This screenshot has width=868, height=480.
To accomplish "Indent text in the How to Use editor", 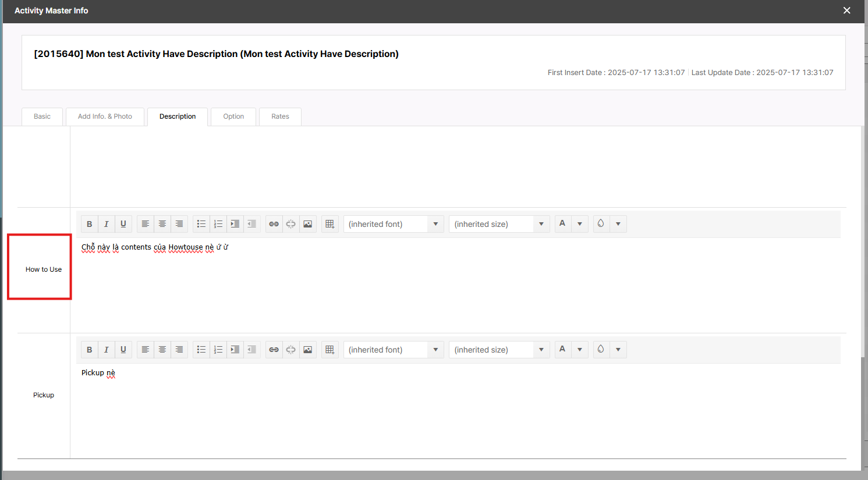I will [235, 224].
